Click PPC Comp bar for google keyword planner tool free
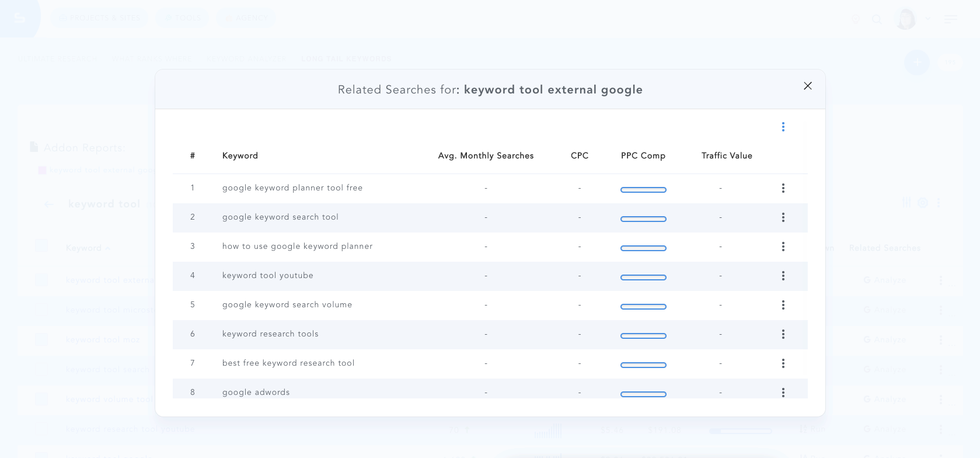The width and height of the screenshot is (980, 458). [643, 190]
